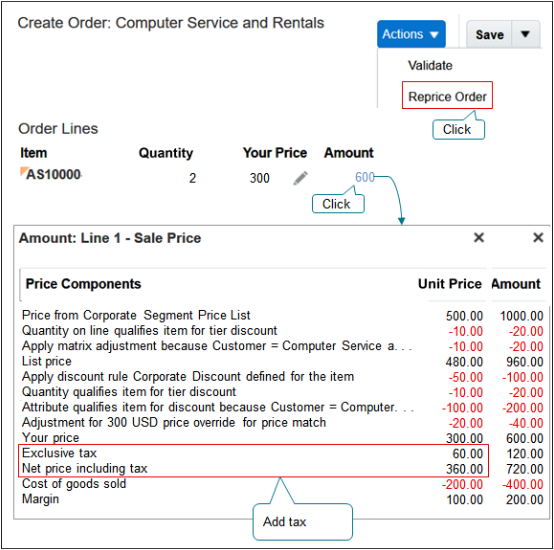
Task: Select the Price from Corporate Segment Price List row
Action: 282,315
